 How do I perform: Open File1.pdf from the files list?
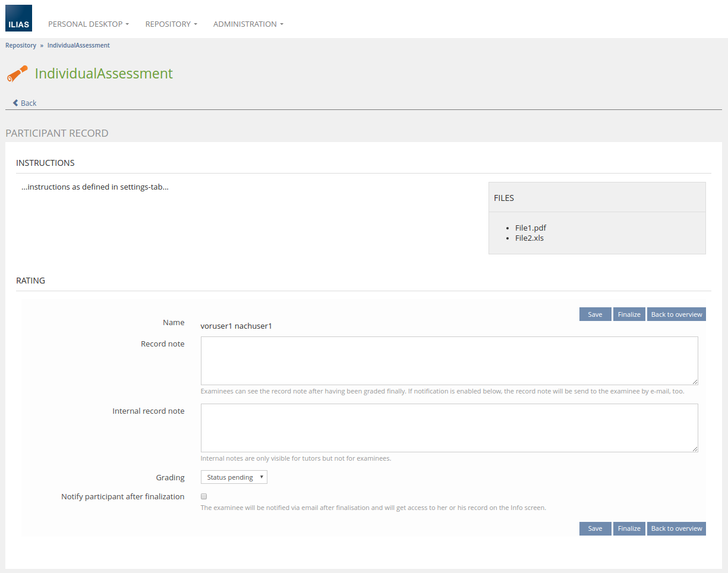tap(530, 228)
